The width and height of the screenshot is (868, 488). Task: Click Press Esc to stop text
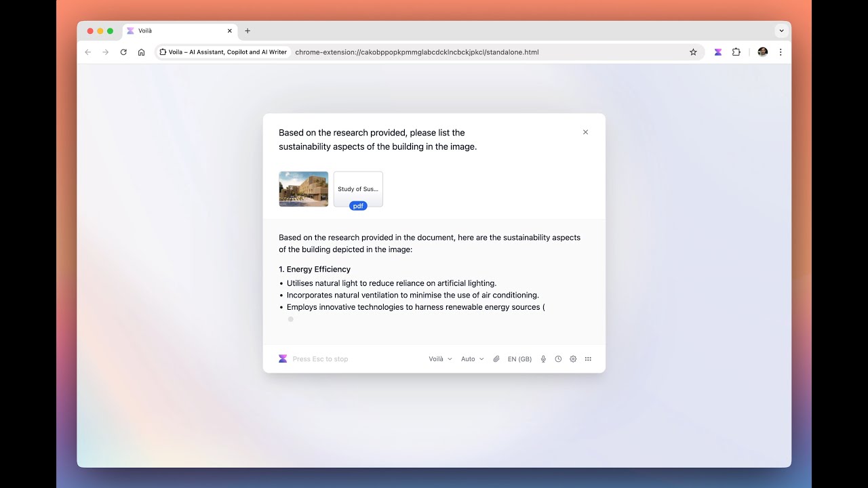coord(320,359)
